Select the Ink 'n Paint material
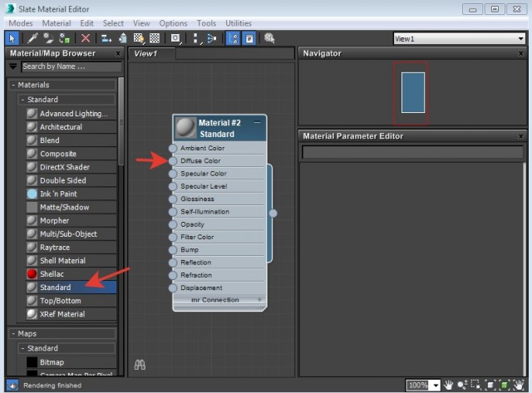This screenshot has height=393, width=532. [x=71, y=194]
